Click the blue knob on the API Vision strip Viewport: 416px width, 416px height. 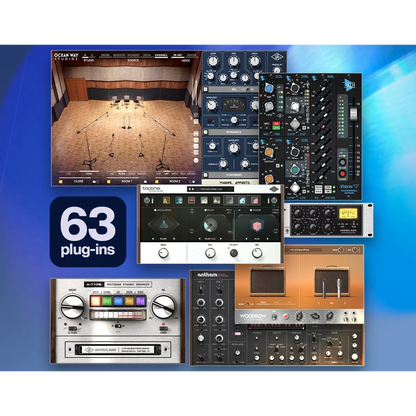269,88
